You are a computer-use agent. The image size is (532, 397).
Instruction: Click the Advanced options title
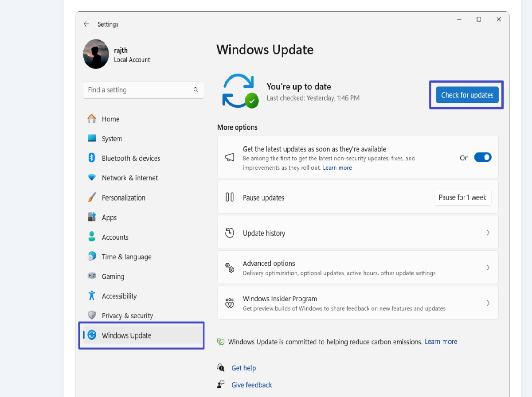click(269, 263)
